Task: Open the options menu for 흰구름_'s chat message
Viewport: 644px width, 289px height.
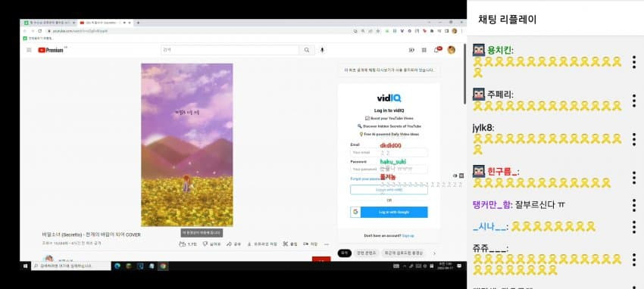Action: click(634, 178)
